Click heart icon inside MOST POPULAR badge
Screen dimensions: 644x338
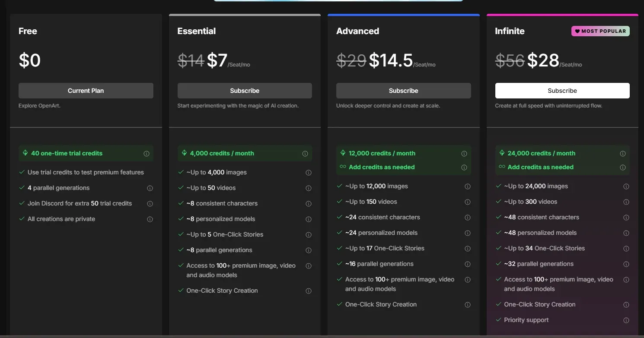point(578,31)
